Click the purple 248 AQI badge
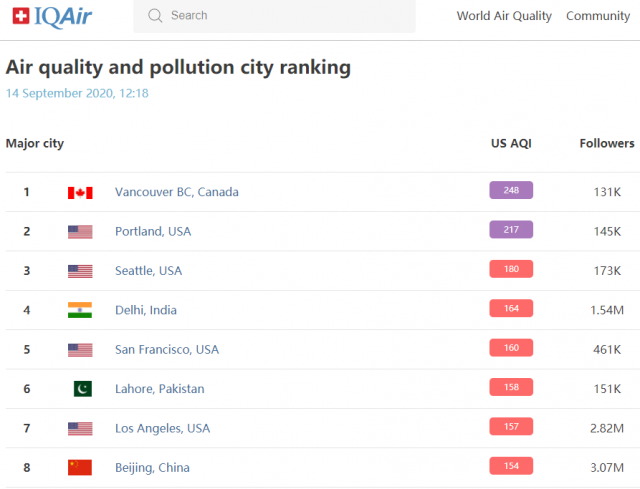This screenshot has width=640, height=489. click(511, 190)
